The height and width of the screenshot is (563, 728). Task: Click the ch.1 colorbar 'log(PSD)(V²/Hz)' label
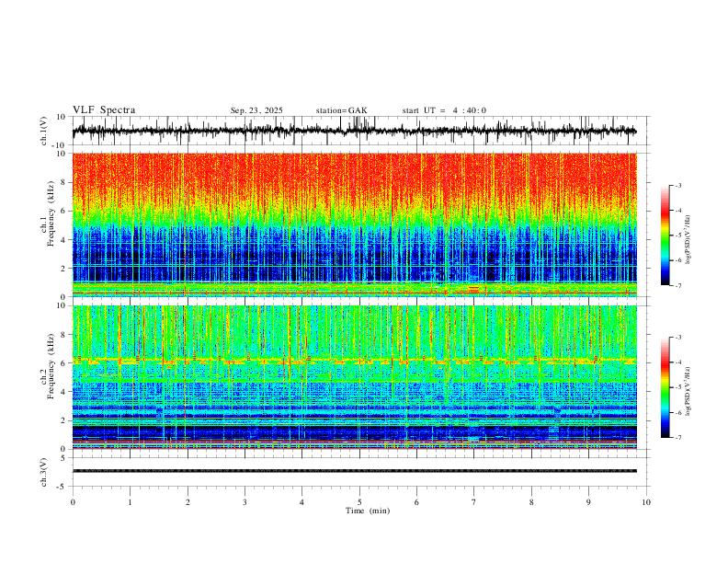[688, 240]
